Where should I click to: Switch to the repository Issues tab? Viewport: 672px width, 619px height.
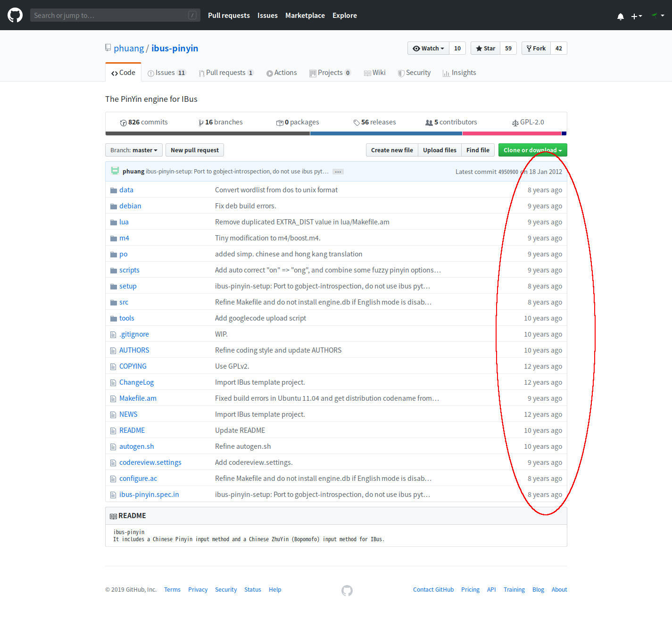pos(167,73)
